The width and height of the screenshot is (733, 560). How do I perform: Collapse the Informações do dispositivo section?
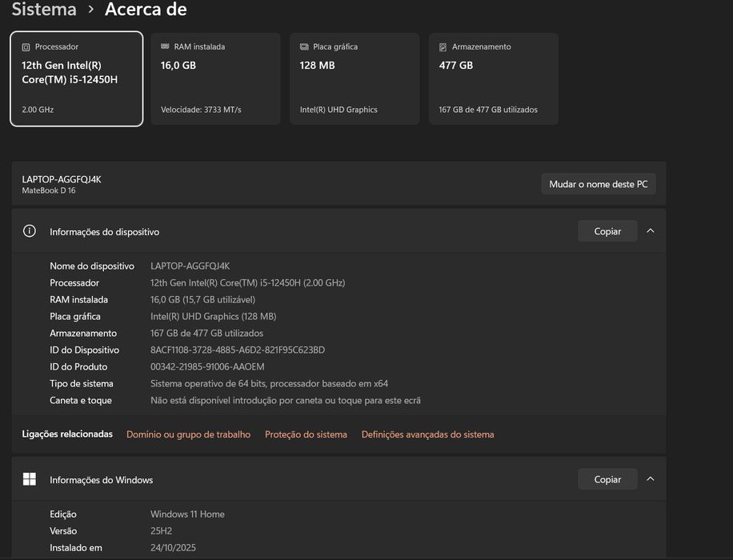coord(651,231)
